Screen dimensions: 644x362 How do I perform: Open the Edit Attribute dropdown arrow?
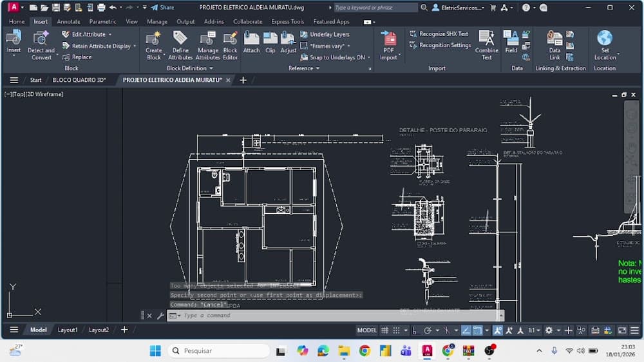coord(110,35)
